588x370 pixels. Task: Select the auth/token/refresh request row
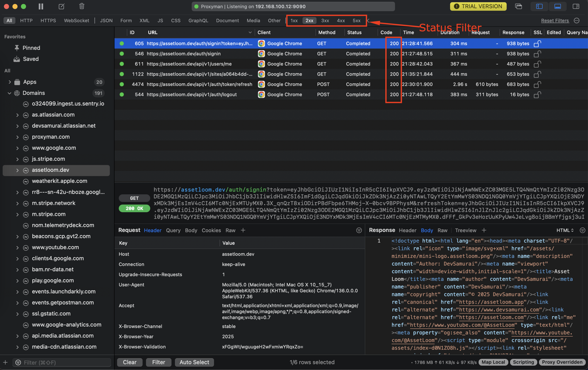(x=351, y=84)
